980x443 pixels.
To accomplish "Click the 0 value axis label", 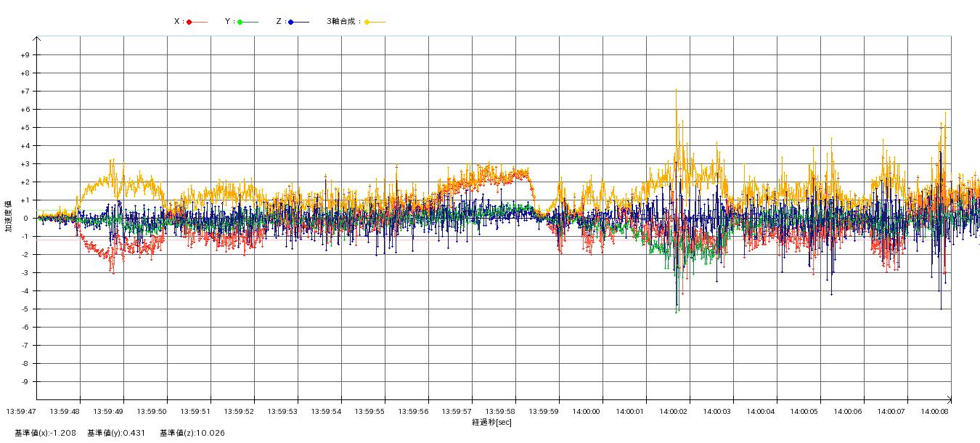I will tap(26, 219).
